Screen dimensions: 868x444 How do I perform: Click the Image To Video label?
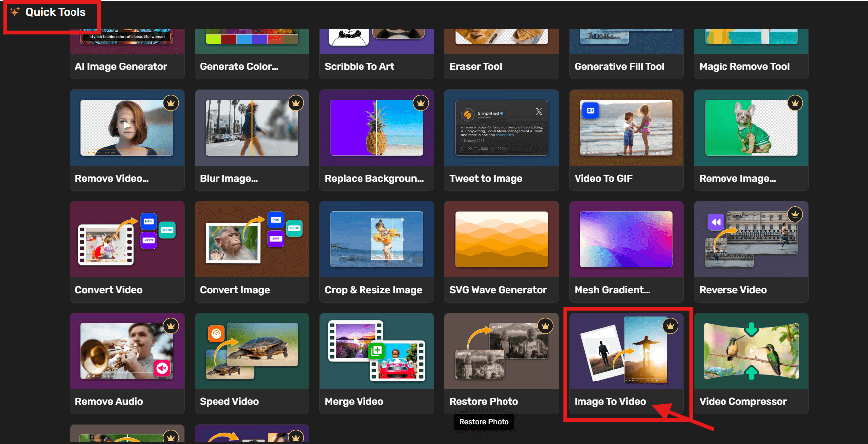(610, 401)
